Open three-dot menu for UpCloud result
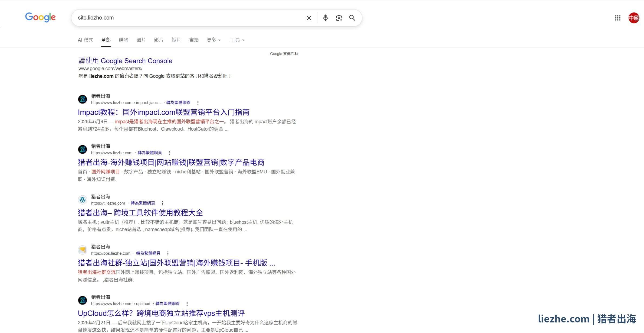Image resolution: width=644 pixels, height=333 pixels. pyautogui.click(x=187, y=304)
